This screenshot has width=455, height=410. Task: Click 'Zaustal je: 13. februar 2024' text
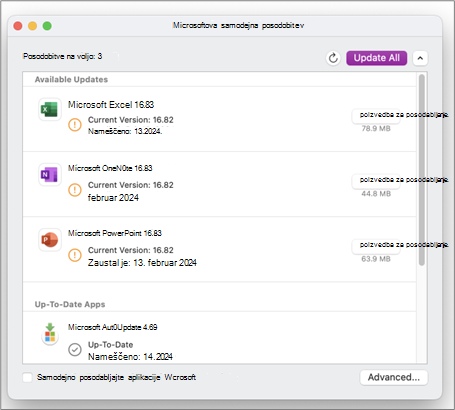[x=142, y=263]
